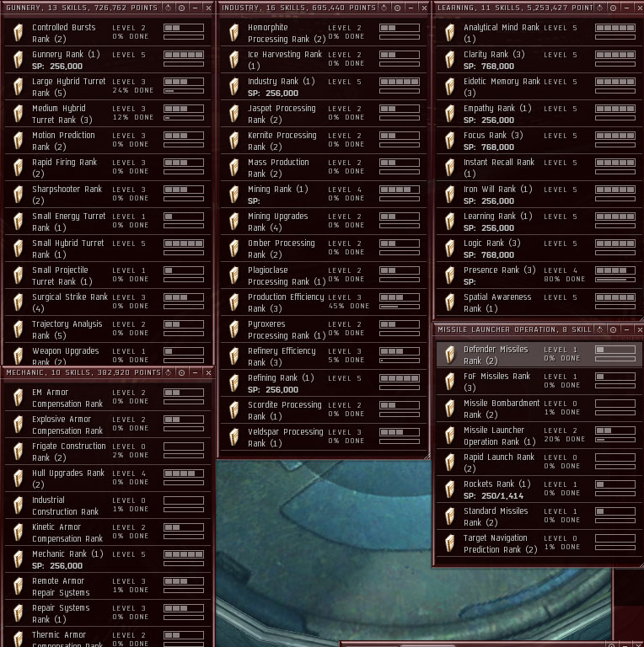Select the Standard Missiles Rank (2) entry
Image resolution: width=644 pixels, height=647 pixels.
[539, 516]
